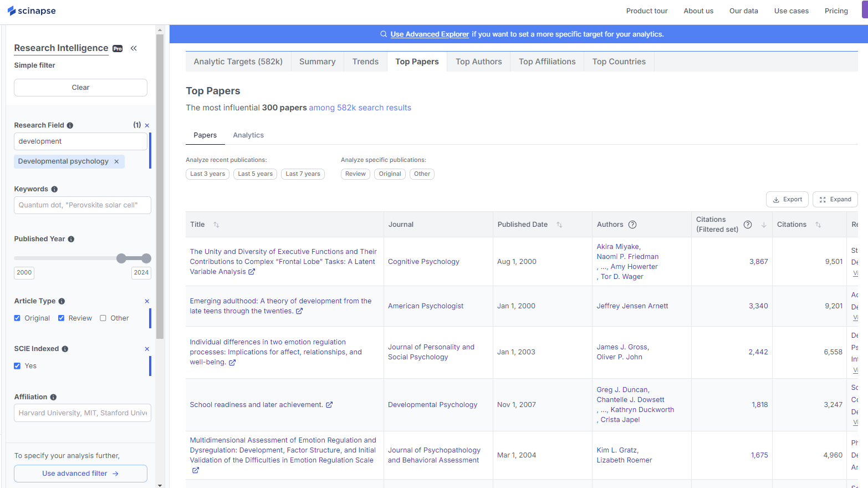Sort papers by Published Date

[x=559, y=224]
